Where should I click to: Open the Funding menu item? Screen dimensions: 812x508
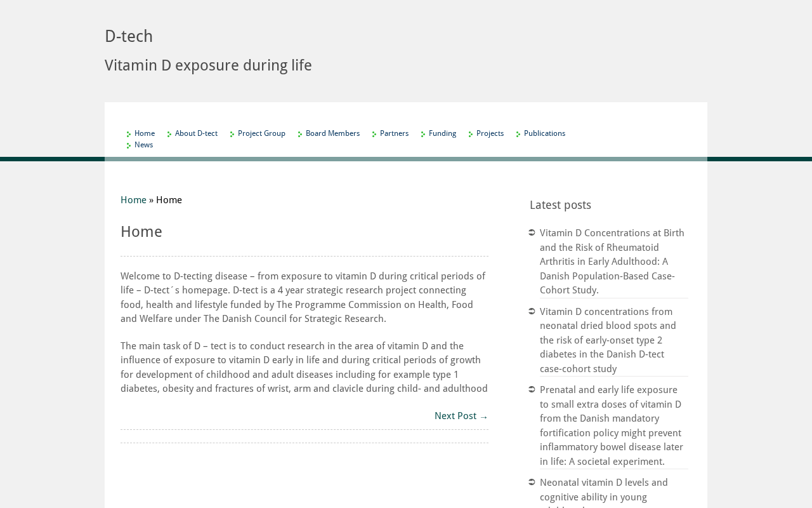pyautogui.click(x=442, y=134)
